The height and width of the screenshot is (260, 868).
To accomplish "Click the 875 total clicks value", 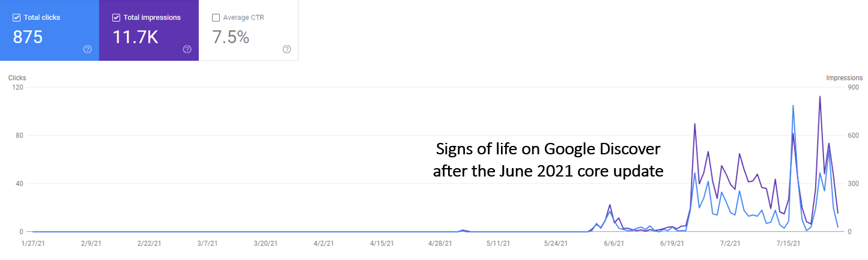I will tap(28, 37).
